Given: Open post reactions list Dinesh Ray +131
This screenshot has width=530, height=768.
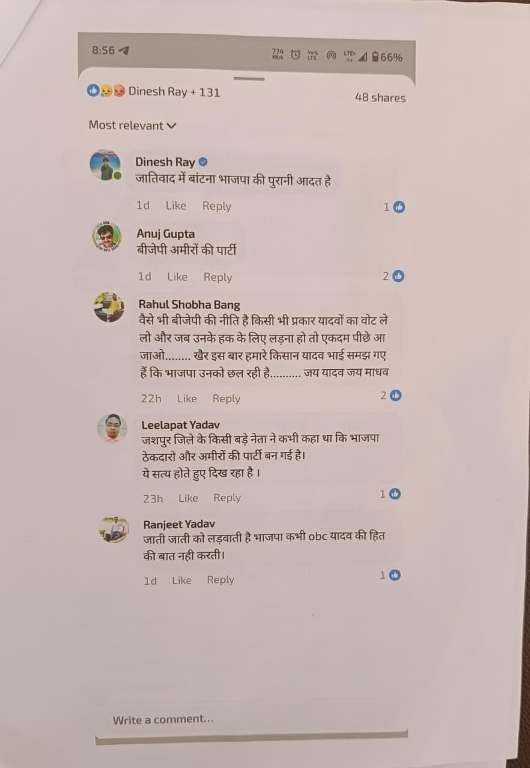Looking at the screenshot, I should pyautogui.click(x=153, y=92).
